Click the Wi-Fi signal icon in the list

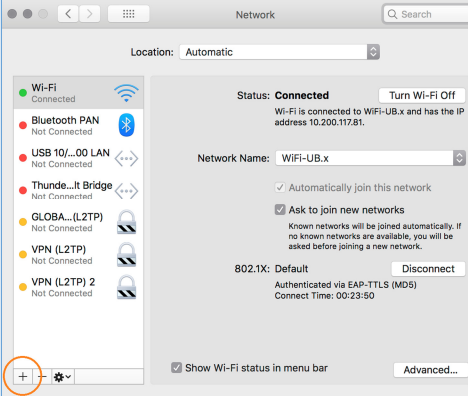(126, 93)
